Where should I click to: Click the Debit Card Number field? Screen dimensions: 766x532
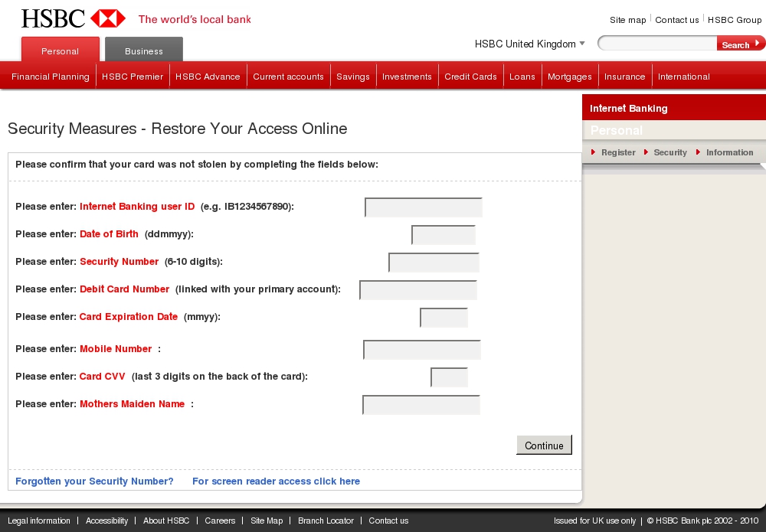[418, 290]
